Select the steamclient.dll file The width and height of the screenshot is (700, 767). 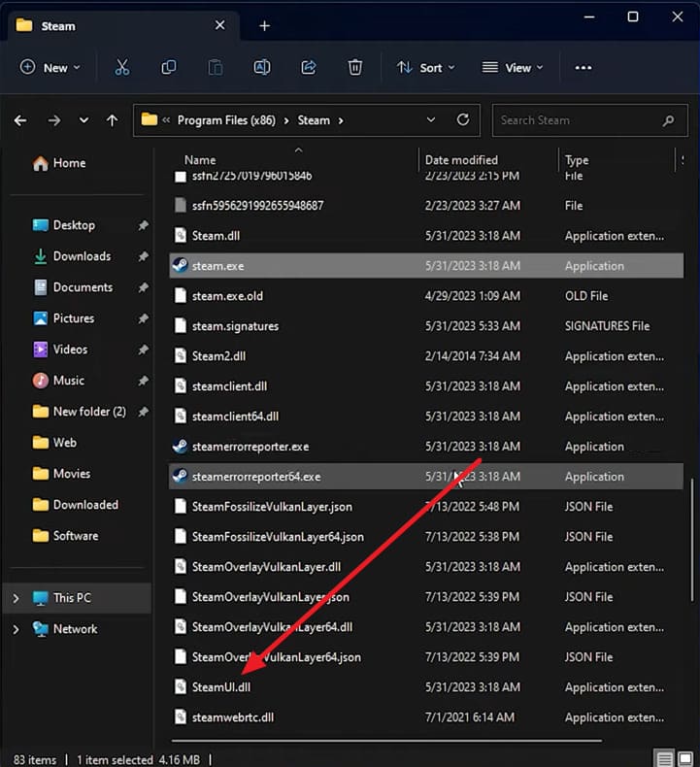point(426,386)
